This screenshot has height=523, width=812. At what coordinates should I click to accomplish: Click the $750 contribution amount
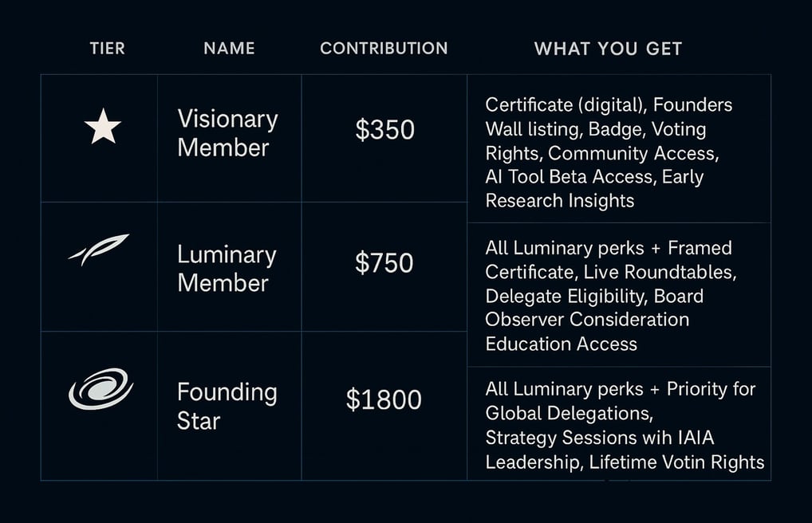tap(384, 262)
